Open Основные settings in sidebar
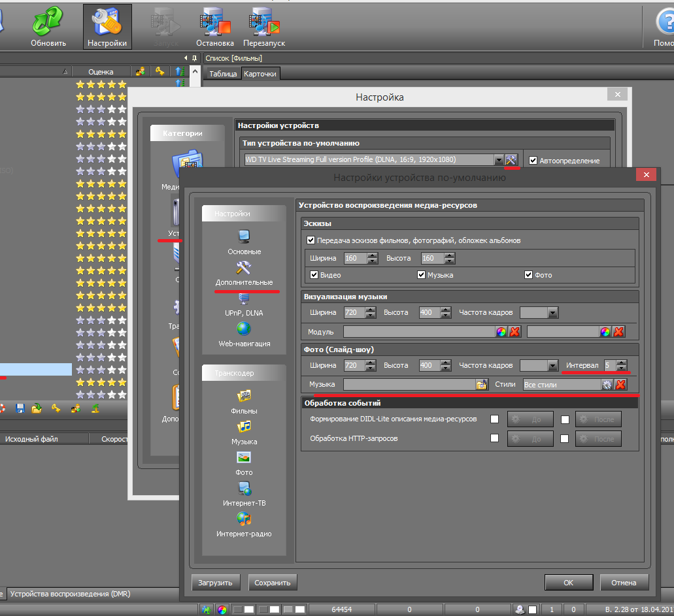This screenshot has width=674, height=616. click(244, 242)
